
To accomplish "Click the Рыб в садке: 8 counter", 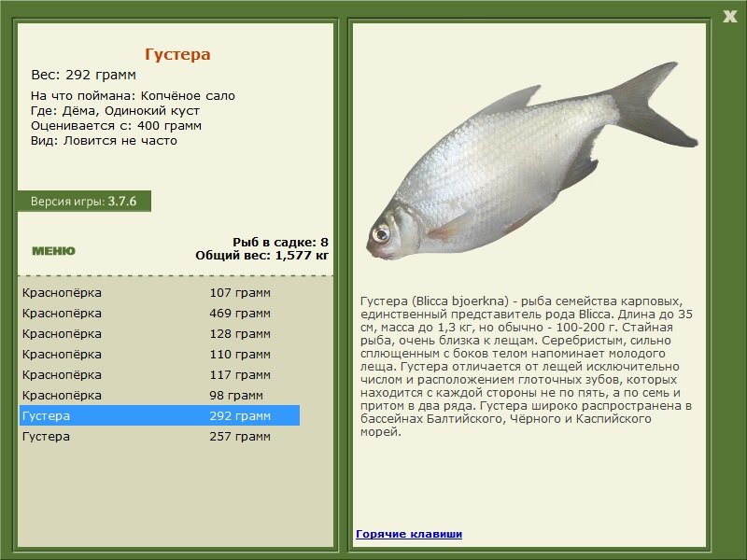I will click(280, 242).
